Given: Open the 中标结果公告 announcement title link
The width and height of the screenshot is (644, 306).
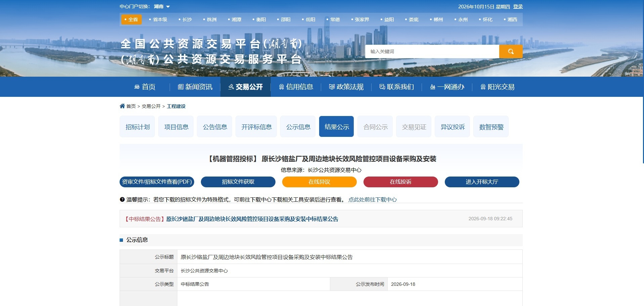Looking at the screenshot, I should 252,219.
